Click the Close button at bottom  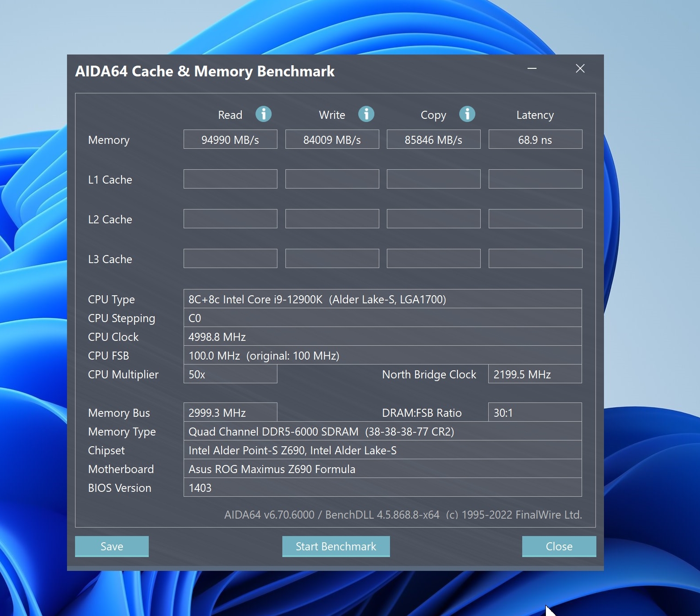(559, 546)
